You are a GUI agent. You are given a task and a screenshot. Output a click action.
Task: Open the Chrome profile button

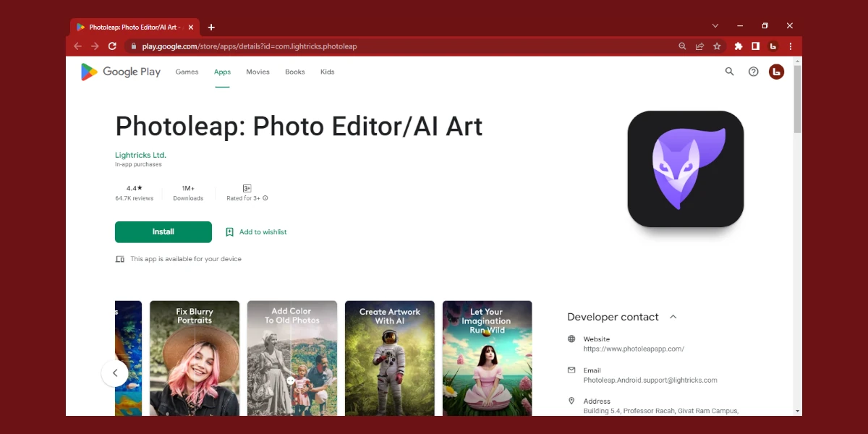click(x=773, y=46)
